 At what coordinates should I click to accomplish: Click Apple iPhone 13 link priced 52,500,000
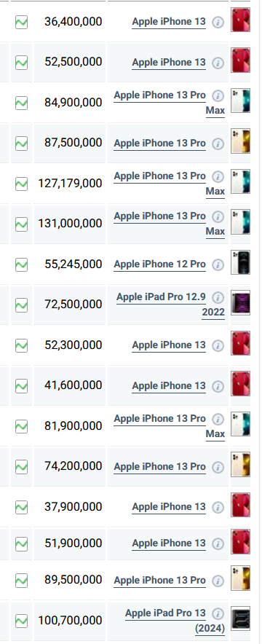click(169, 63)
